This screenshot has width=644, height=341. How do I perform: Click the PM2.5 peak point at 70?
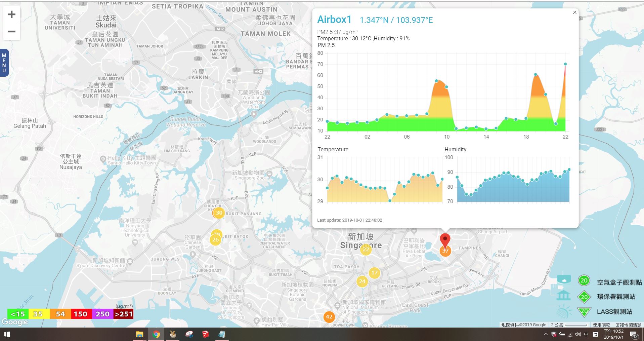(565, 64)
